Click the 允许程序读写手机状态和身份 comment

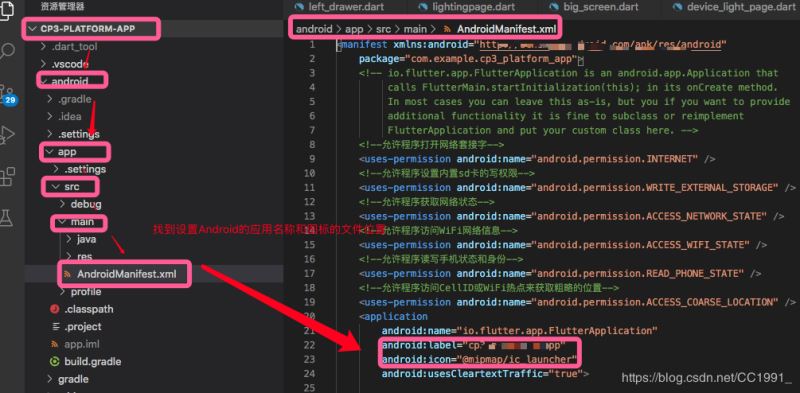tap(440, 259)
